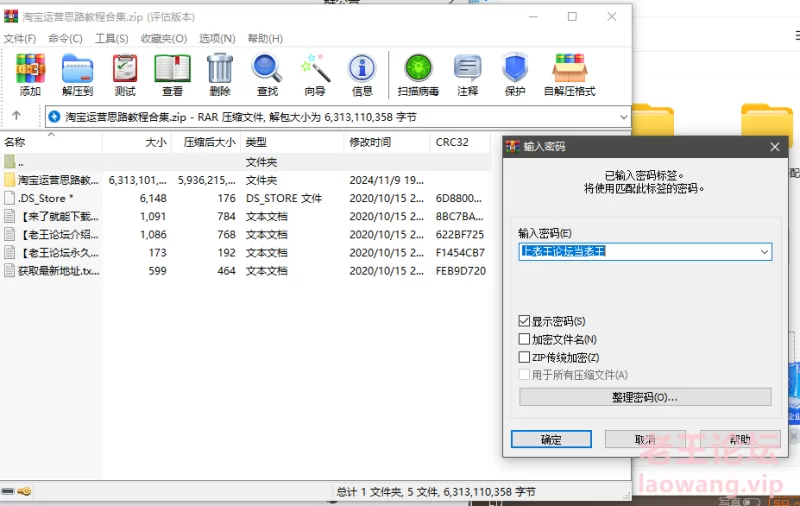Enable the ZIP传统加密(Z) checkbox
This screenshot has width=800, height=506.
click(524, 357)
